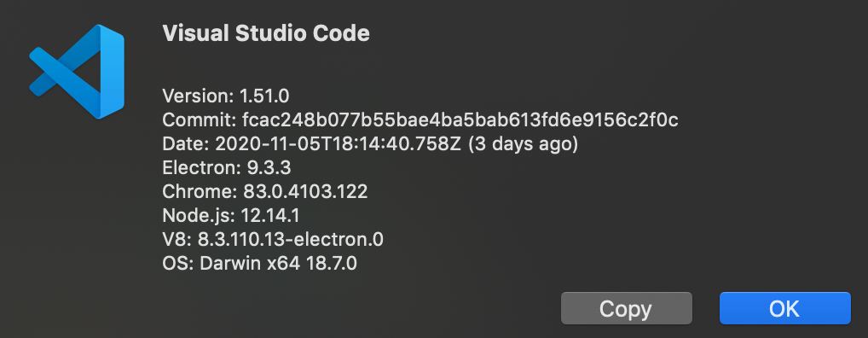
Task: Click the "(3 days ago)" text
Action: click(523, 144)
